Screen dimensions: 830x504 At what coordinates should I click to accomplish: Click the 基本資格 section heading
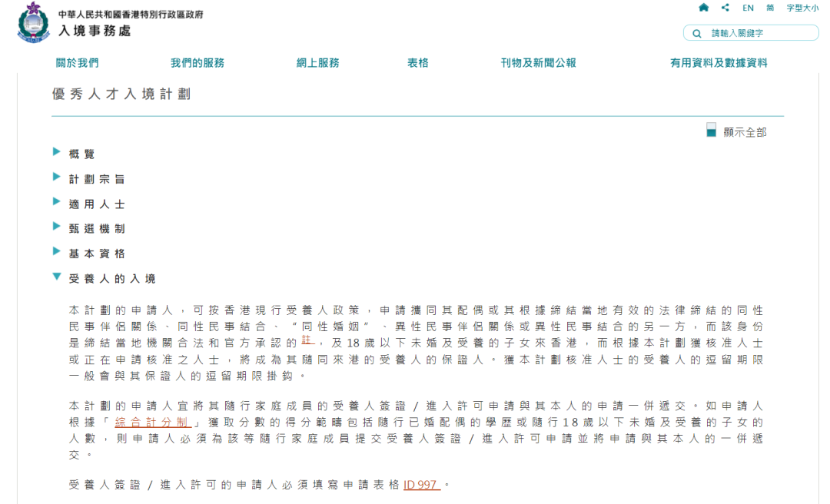click(x=97, y=254)
